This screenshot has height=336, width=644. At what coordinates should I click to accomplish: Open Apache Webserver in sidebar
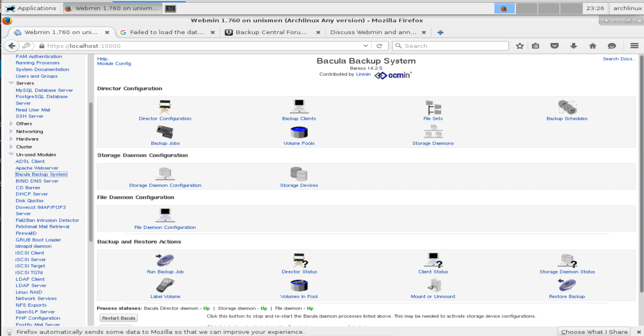(37, 168)
